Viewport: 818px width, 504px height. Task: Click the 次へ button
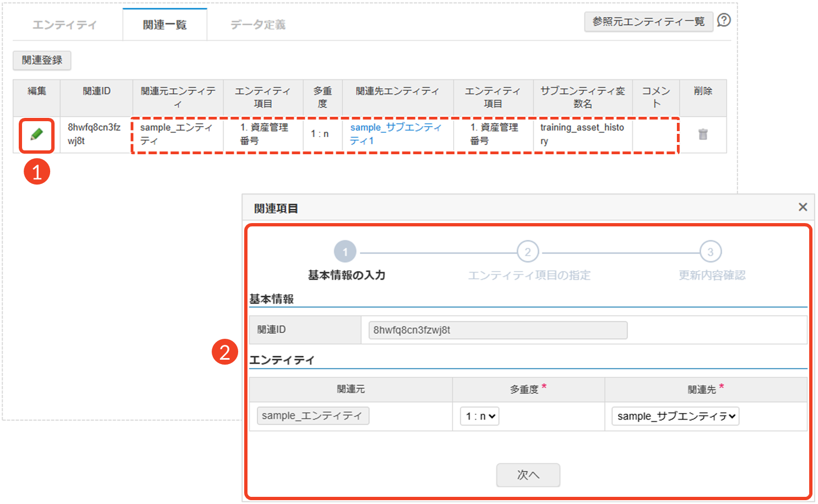[x=528, y=475]
